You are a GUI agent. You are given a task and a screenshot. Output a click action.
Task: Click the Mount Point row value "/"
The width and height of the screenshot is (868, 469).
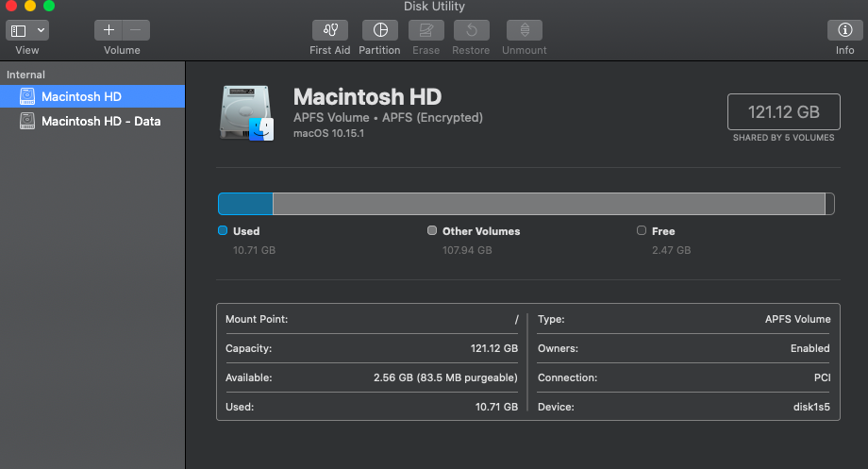(x=516, y=320)
